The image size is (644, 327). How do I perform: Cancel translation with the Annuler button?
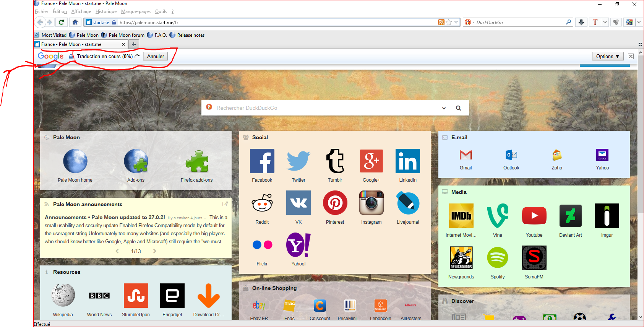coord(156,56)
